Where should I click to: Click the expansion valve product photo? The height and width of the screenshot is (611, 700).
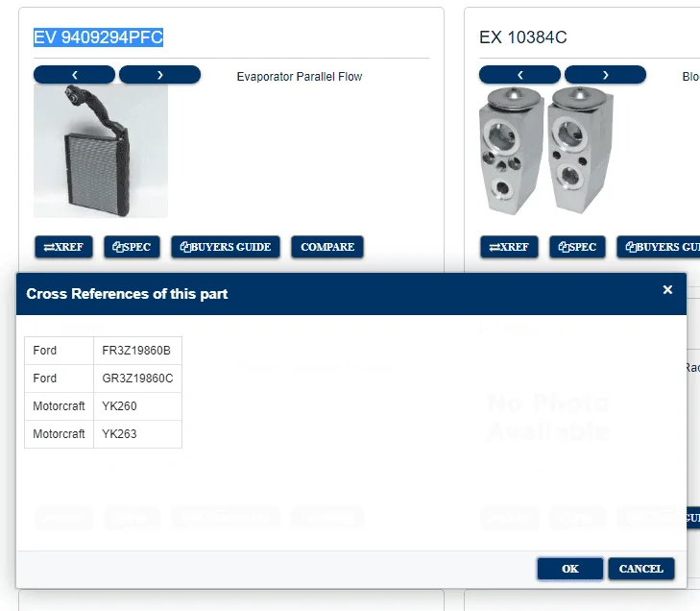pos(546,151)
